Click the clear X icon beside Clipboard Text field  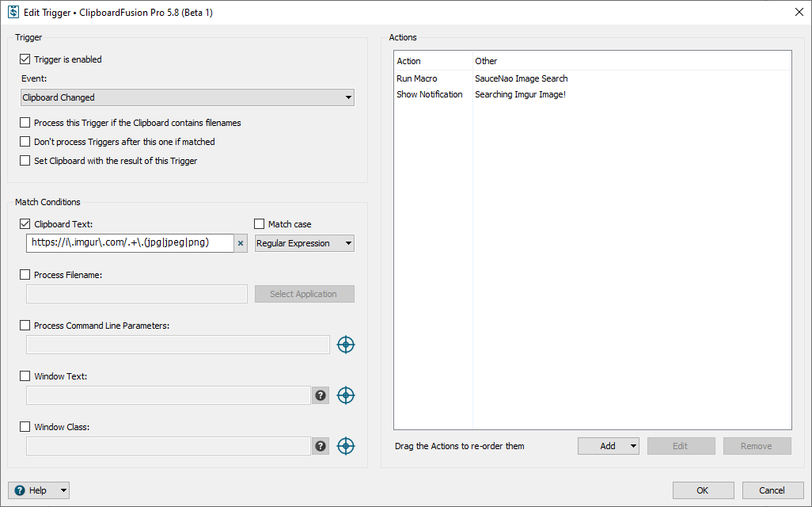pos(241,243)
